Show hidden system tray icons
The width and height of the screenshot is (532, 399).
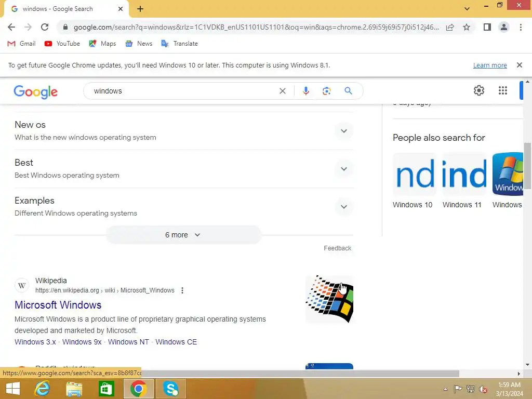(445, 389)
